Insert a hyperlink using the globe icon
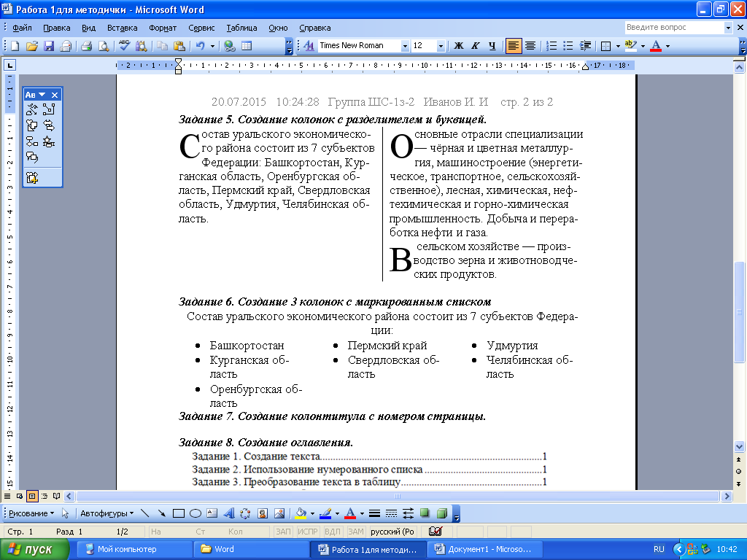This screenshot has width=747, height=560. (230, 46)
